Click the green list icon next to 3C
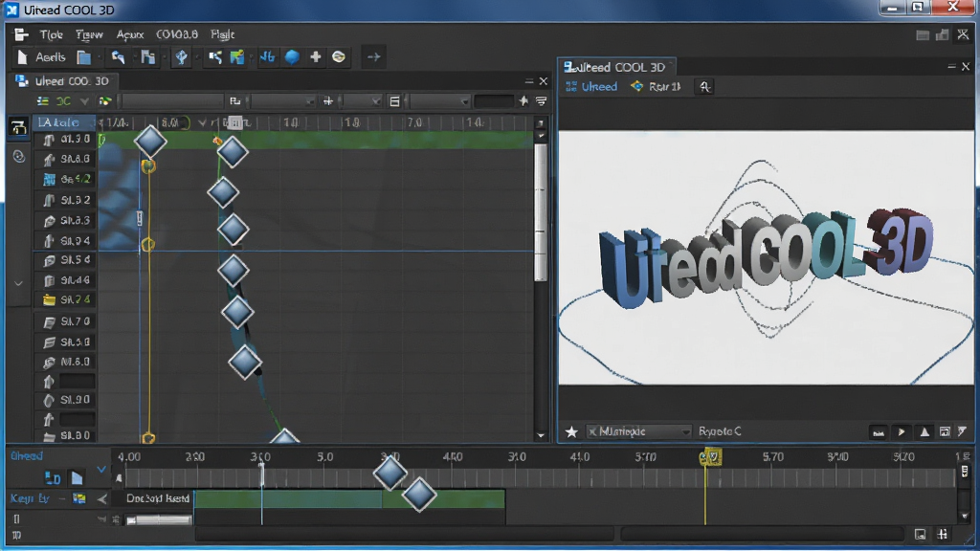Screen dimensions: 980x551 [x=42, y=101]
